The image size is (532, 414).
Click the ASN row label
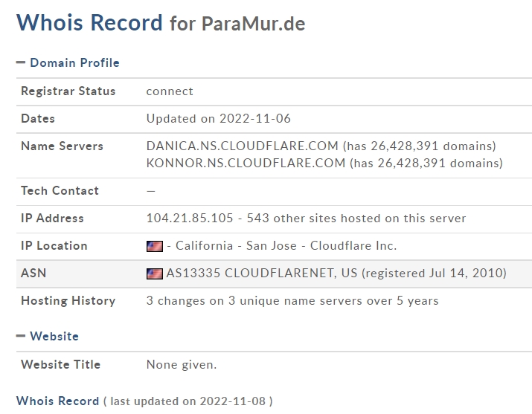[x=33, y=273]
